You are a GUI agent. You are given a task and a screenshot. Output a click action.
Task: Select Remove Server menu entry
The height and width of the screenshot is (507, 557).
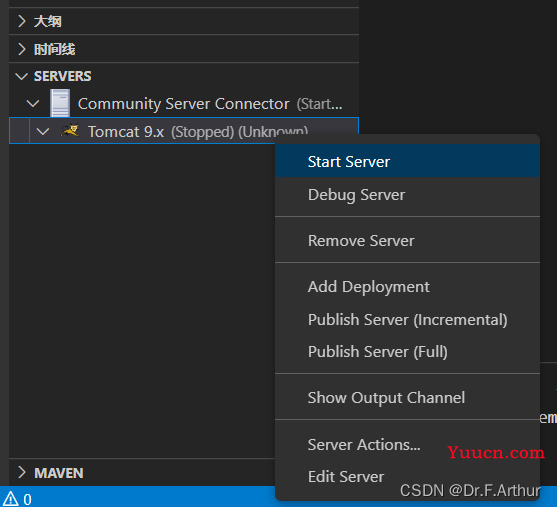pos(407,241)
